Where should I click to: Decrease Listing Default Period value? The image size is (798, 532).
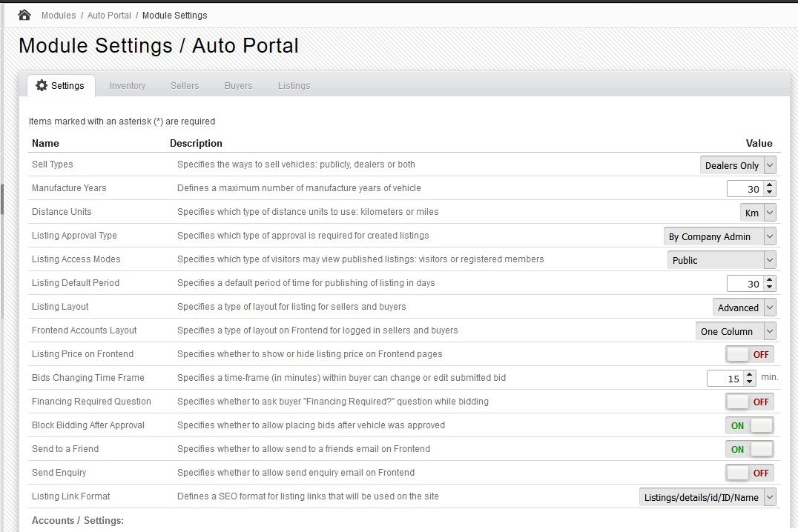tap(770, 287)
